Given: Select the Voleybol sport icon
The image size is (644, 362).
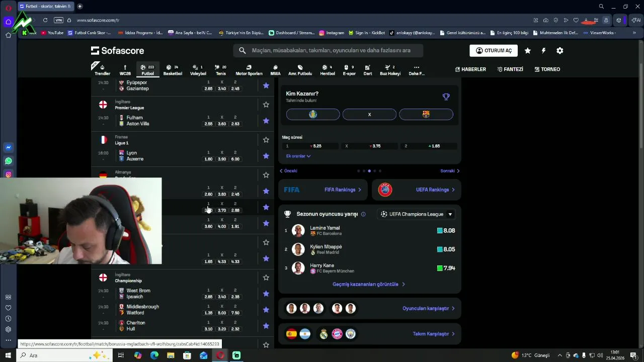Looking at the screenshot, I should pos(198,70).
